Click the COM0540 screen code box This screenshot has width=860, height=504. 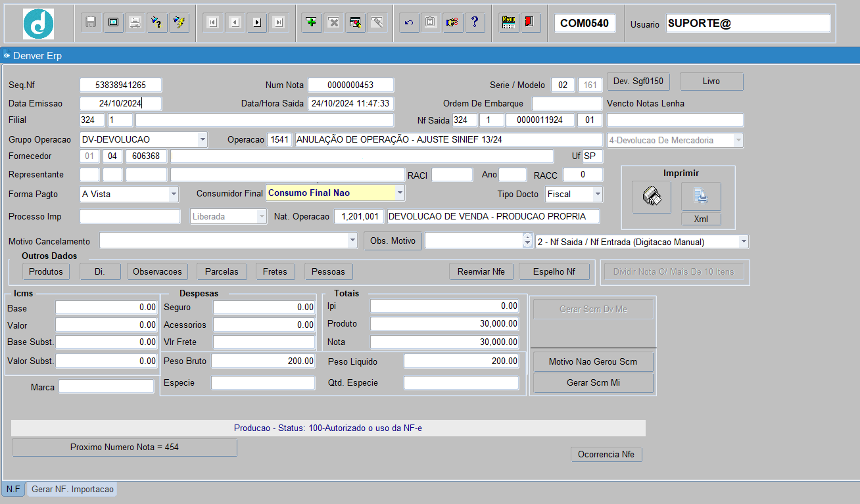tap(585, 24)
